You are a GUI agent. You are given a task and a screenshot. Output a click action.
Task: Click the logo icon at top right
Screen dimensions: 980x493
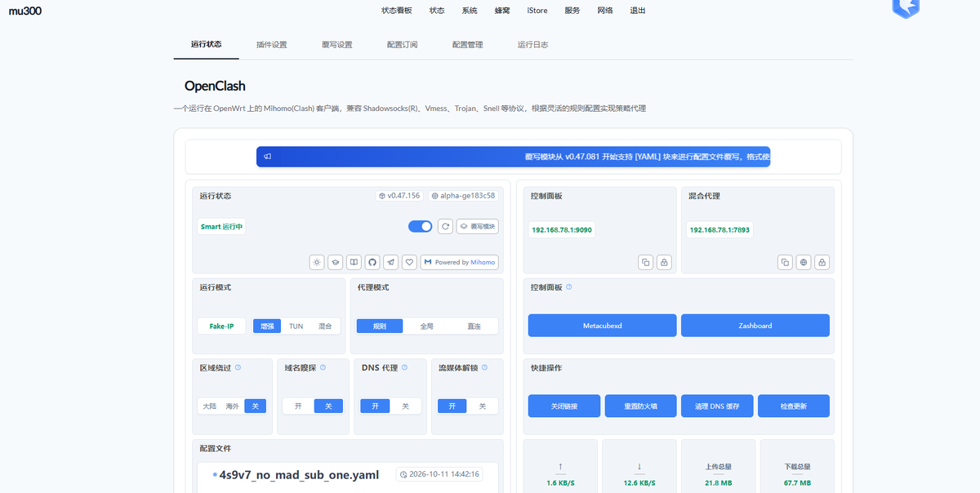[906, 8]
